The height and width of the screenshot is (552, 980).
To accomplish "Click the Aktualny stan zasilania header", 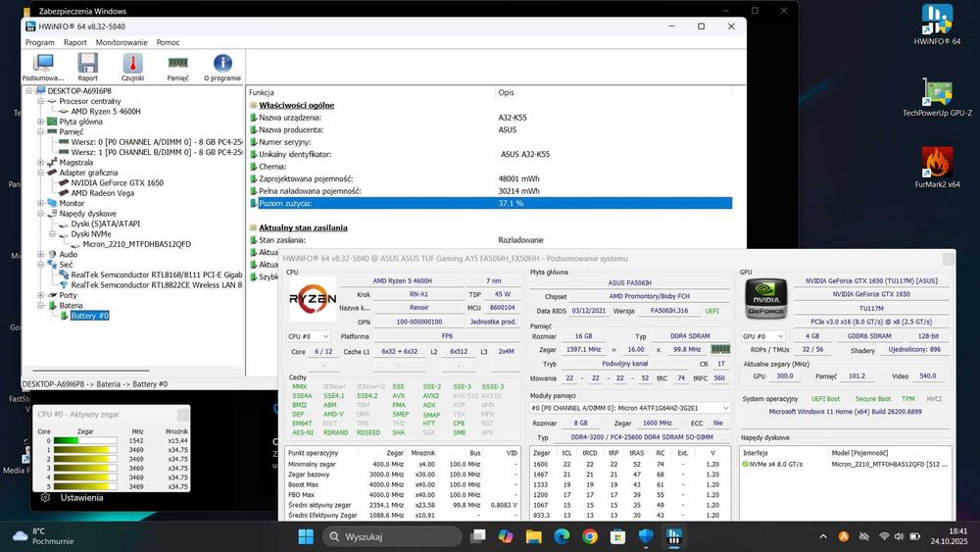I will (x=303, y=227).
